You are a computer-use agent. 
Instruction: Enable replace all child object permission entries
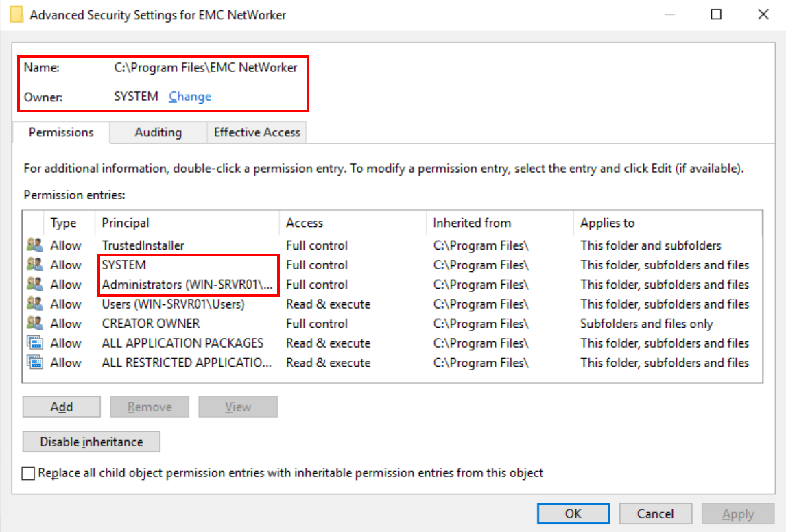[29, 472]
